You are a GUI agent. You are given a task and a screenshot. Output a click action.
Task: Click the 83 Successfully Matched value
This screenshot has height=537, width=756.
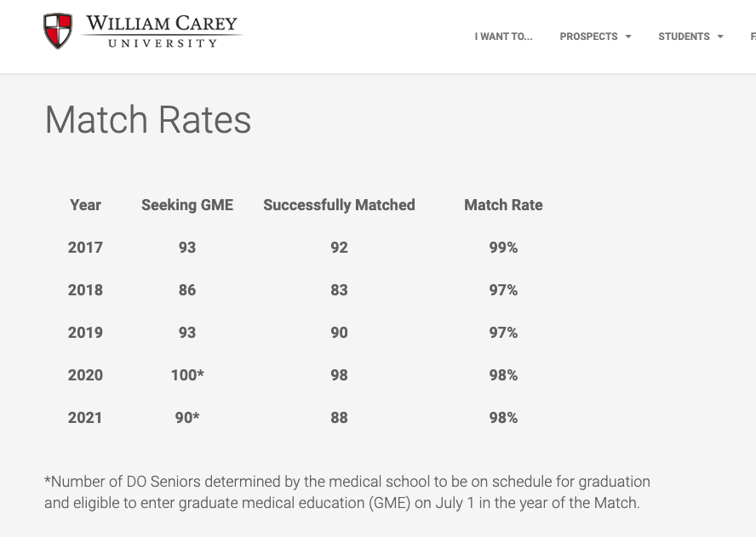[x=339, y=290]
